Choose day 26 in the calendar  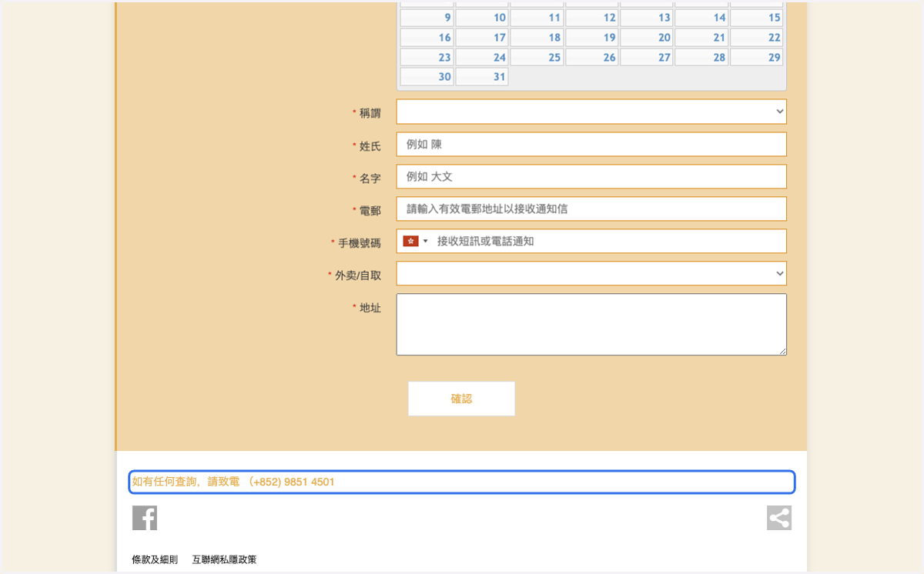tap(591, 58)
